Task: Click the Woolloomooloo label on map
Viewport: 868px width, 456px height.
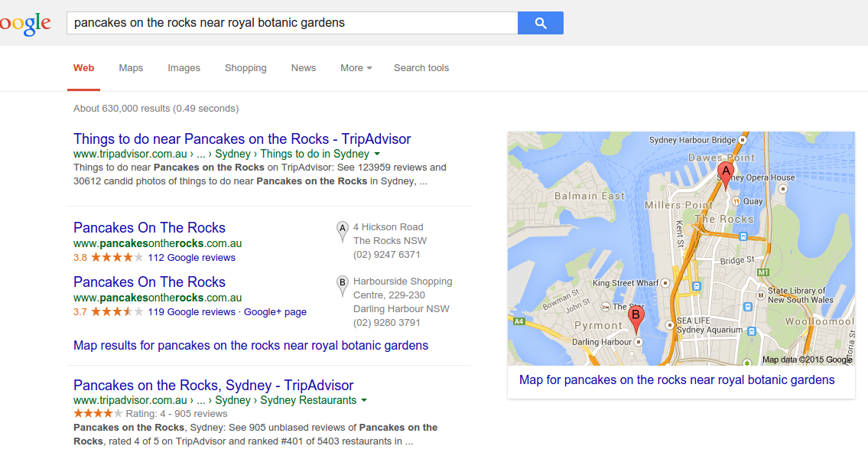Action: tap(820, 321)
